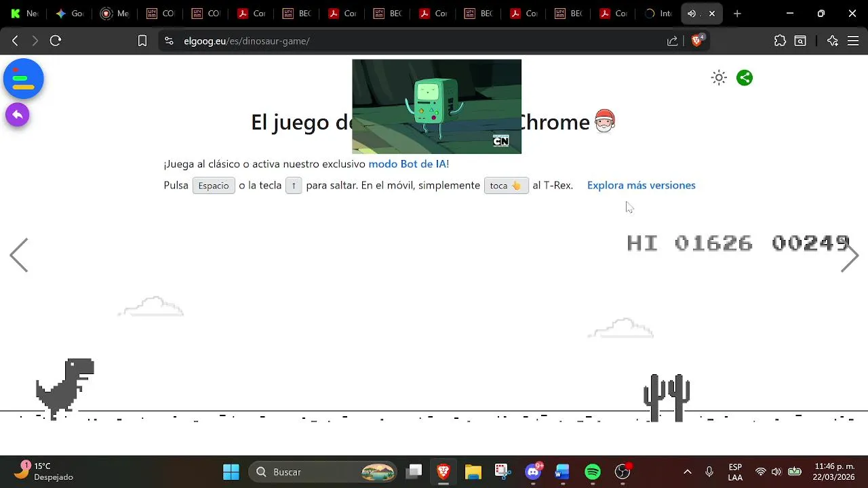
Task: Open the 'ESP LAA' keyboard language selector
Action: click(735, 472)
